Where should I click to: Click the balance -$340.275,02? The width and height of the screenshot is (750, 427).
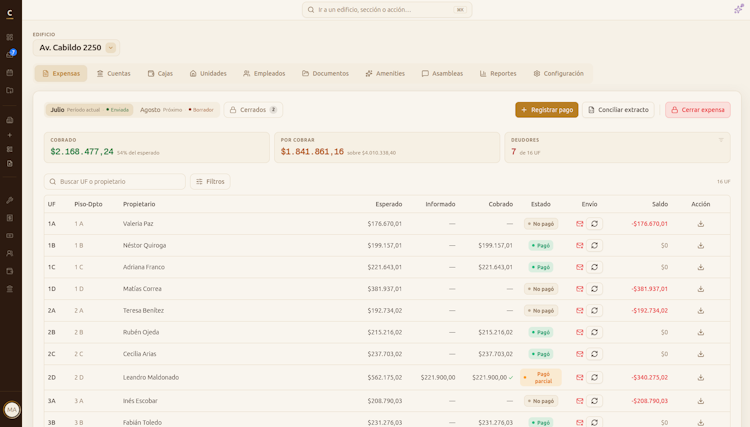tap(649, 377)
